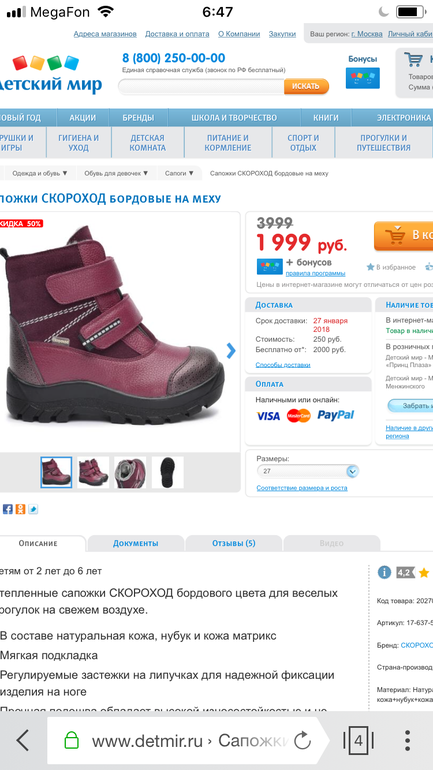Open the shopping cart icon in header
This screenshot has height=770, width=433.
[413, 60]
